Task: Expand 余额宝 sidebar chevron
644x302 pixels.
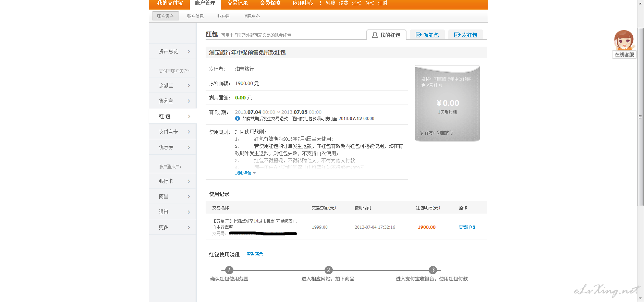Action: [x=189, y=86]
